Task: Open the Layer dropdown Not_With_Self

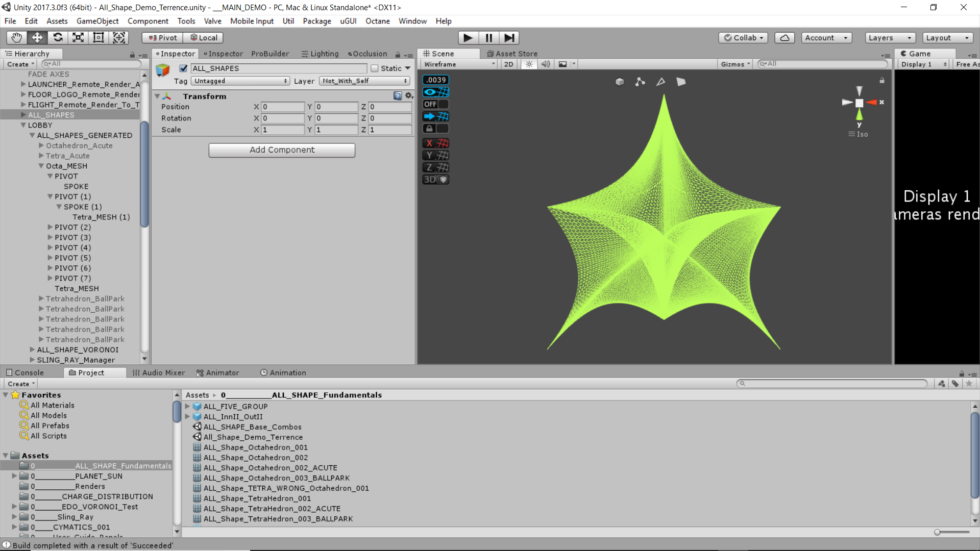Action: coord(364,81)
